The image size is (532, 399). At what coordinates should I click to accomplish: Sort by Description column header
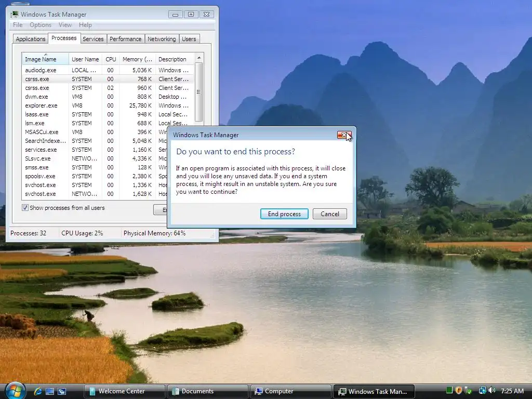(x=175, y=59)
